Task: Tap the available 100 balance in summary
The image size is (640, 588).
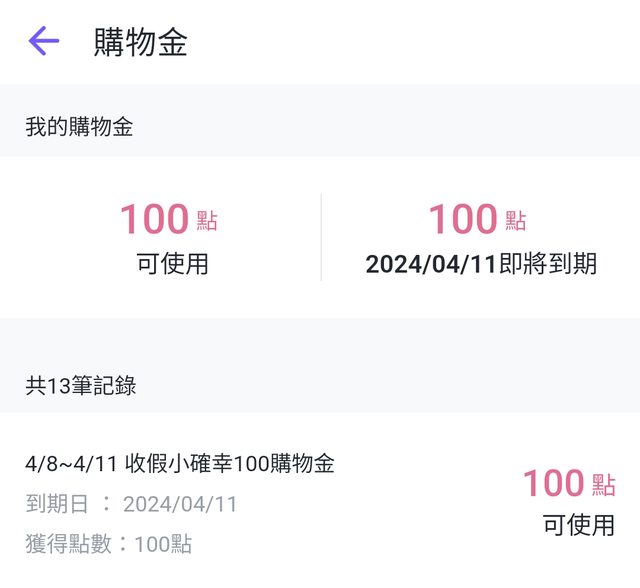Action: tap(154, 219)
